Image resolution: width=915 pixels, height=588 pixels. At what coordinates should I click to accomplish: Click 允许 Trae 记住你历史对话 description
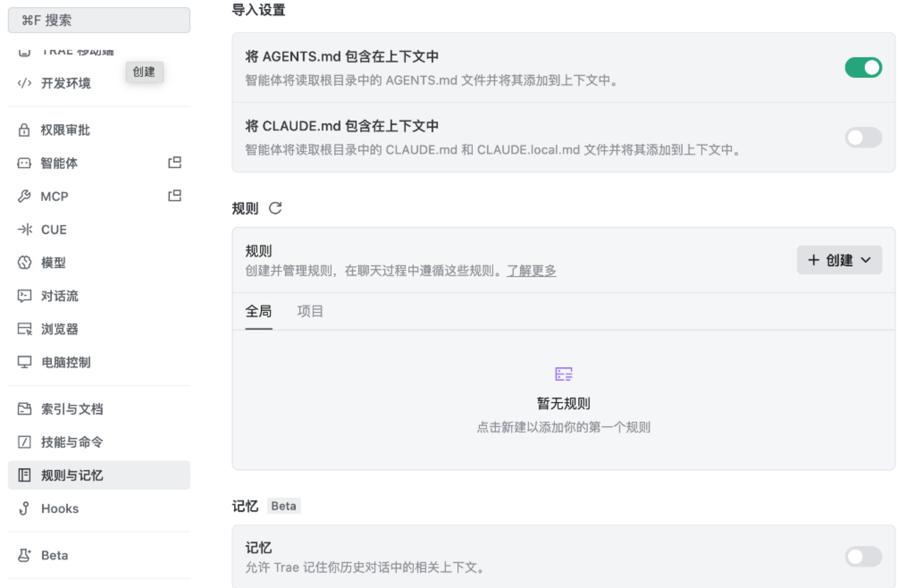(x=365, y=567)
